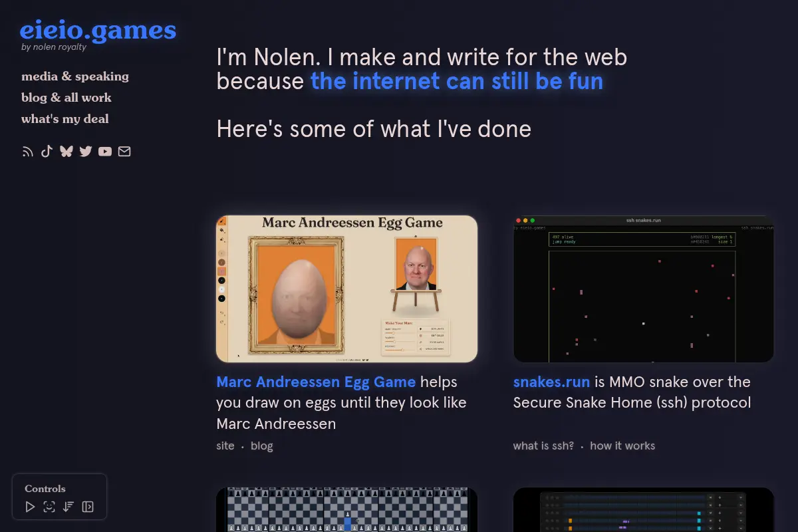The height and width of the screenshot is (532, 798).
Task: Click the face scan icon in Controls
Action: click(49, 507)
